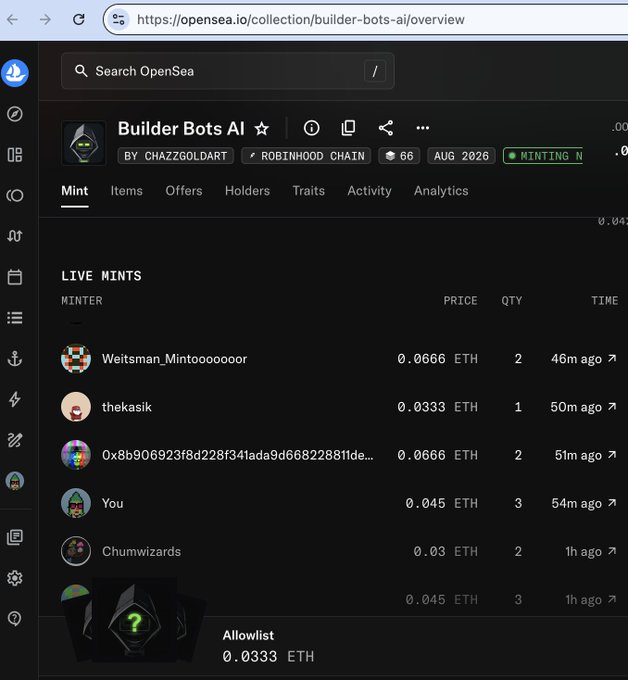
Task: Open minter Chumwizards profile
Action: tap(141, 552)
